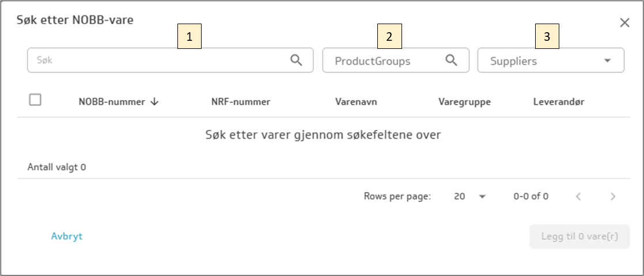Click the yellow number 1 annotation marker

[x=189, y=37]
